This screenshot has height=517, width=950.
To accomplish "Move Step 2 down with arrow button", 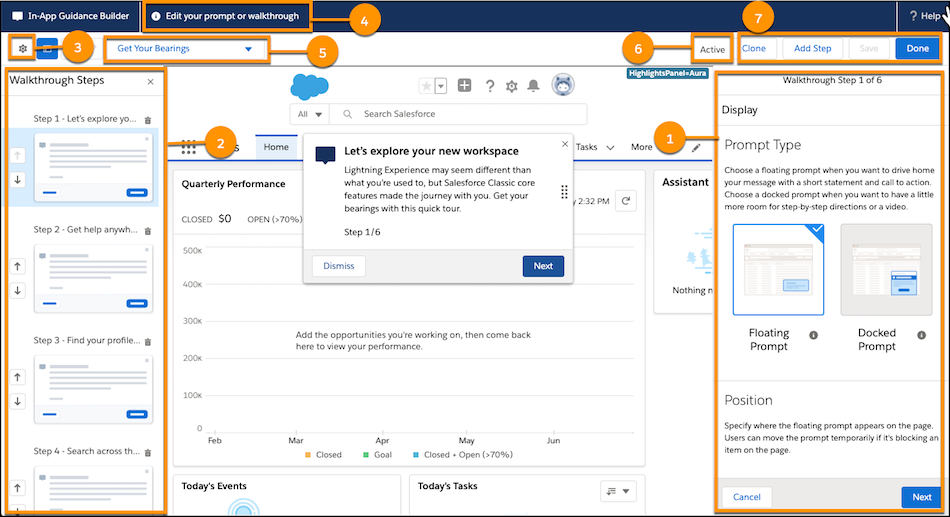I will coord(18,290).
